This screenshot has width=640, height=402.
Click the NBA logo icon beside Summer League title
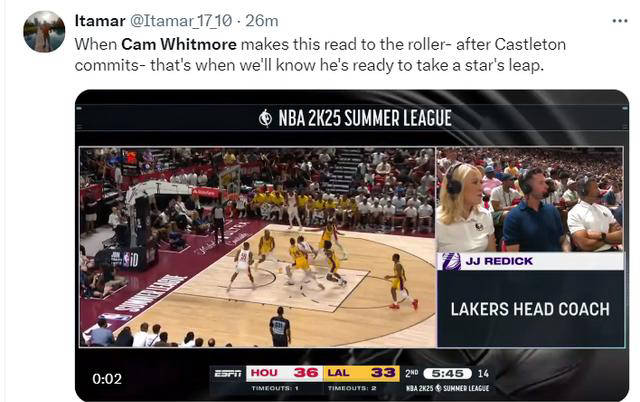pyautogui.click(x=265, y=118)
